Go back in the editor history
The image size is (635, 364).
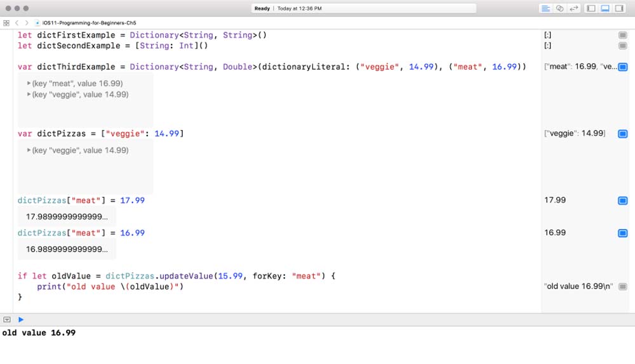[17, 23]
